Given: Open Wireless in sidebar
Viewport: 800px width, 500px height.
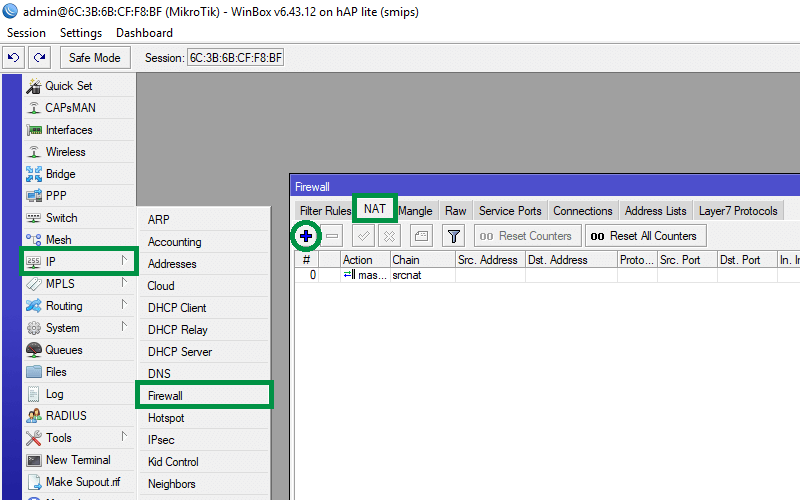Looking at the screenshot, I should pos(79,152).
